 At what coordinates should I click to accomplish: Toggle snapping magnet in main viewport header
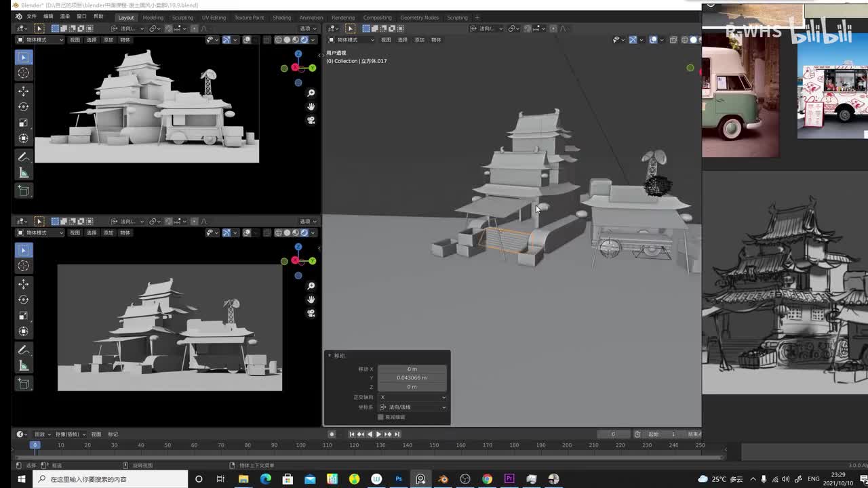[528, 28]
